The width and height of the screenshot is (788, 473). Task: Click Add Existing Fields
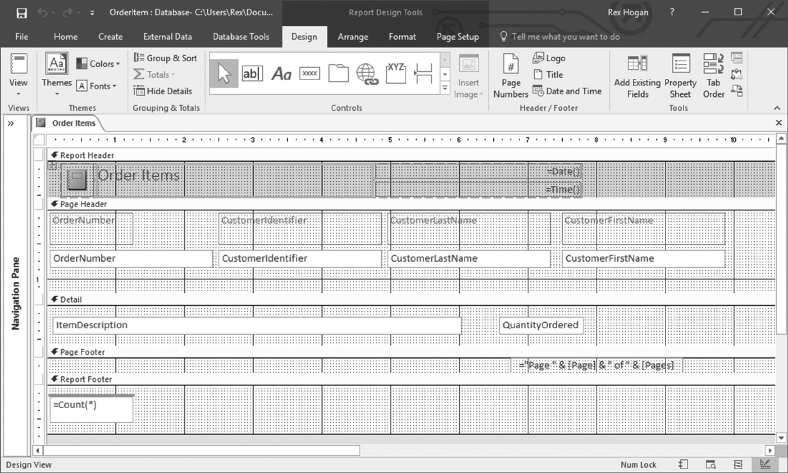637,76
